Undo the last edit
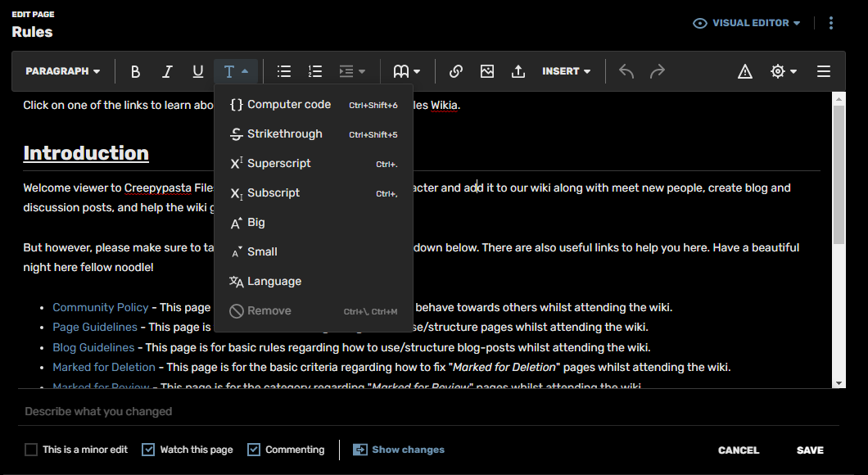 pos(626,71)
